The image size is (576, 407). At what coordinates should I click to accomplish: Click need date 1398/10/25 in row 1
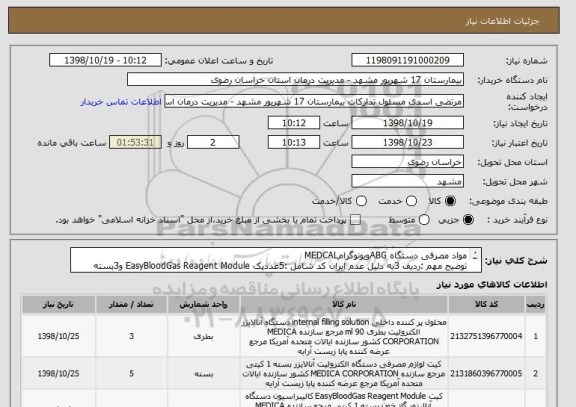pos(58,336)
